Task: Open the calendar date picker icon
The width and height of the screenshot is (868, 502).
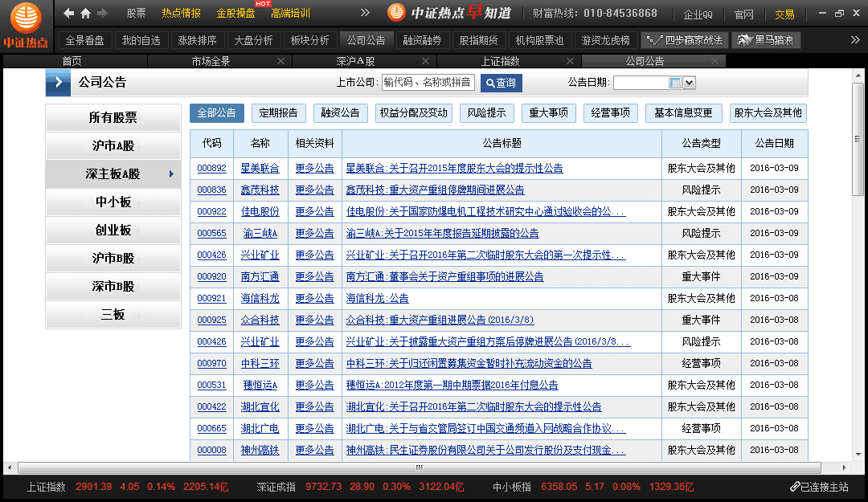Action: 675,83
